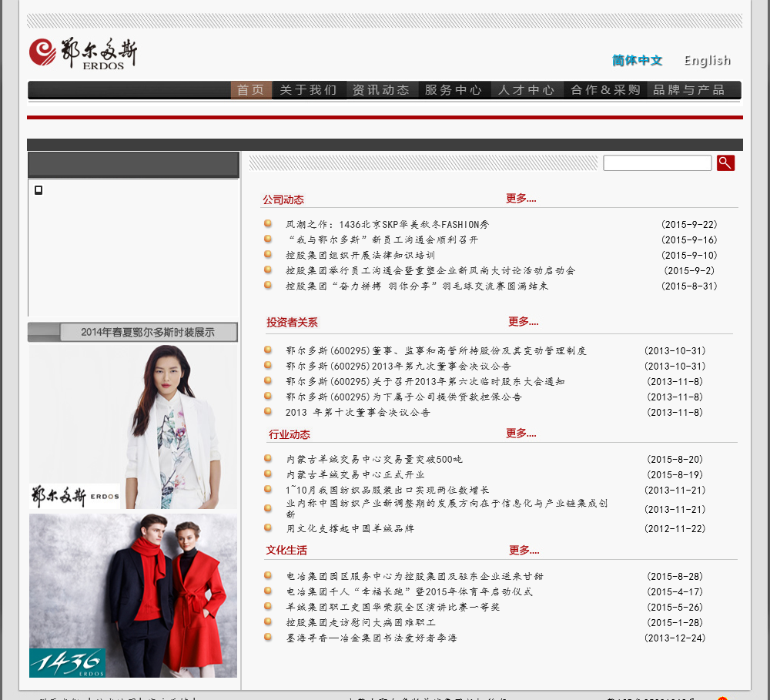Viewport: 770px width, 700px height.
Task: Switch language to English
Action: click(707, 60)
